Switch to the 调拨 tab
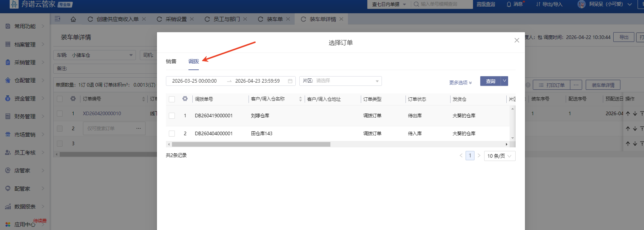The height and width of the screenshot is (230, 644). pyautogui.click(x=194, y=62)
